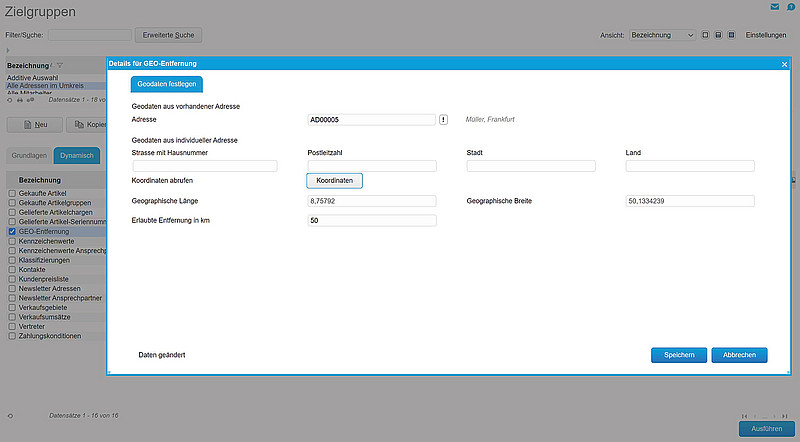This screenshot has height=442, width=800.
Task: Click the Filter/Suche input field
Action: coord(90,35)
